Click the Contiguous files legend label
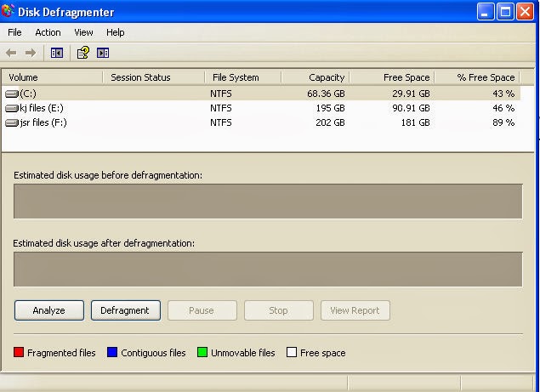This screenshot has width=540, height=392. pyautogui.click(x=153, y=353)
